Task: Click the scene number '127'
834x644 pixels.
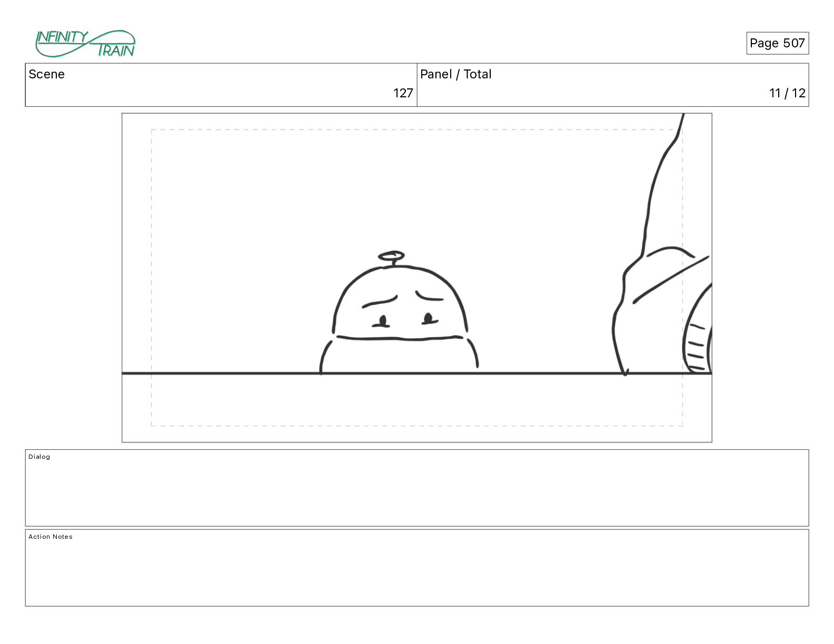Action: click(403, 93)
